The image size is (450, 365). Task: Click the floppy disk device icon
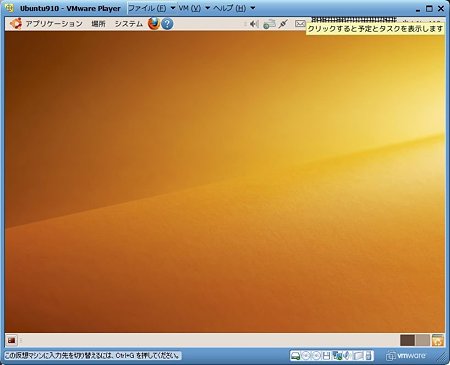point(327,356)
